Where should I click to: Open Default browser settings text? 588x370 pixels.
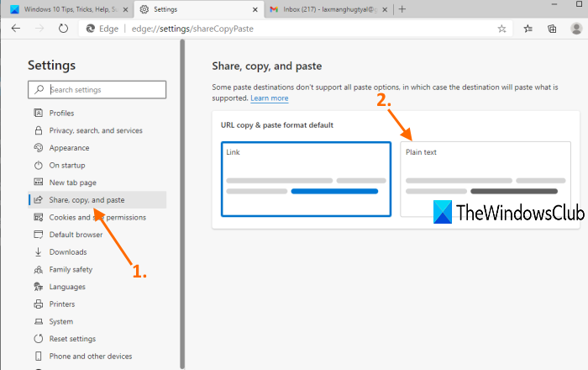(x=76, y=235)
